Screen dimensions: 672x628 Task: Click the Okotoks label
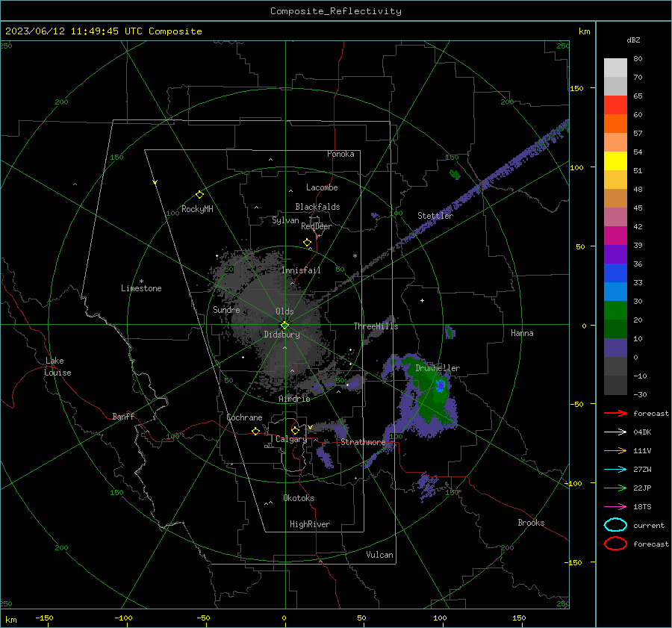(299, 498)
